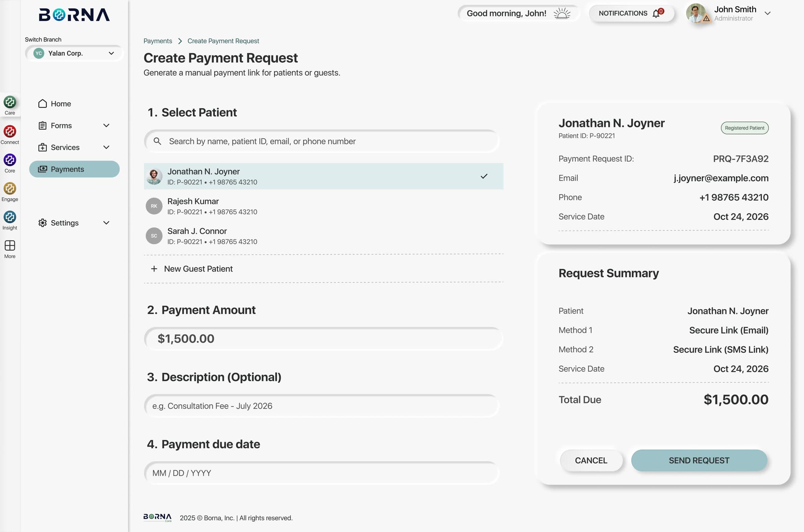
Task: Click the Registered Patient badge
Action: 745,128
